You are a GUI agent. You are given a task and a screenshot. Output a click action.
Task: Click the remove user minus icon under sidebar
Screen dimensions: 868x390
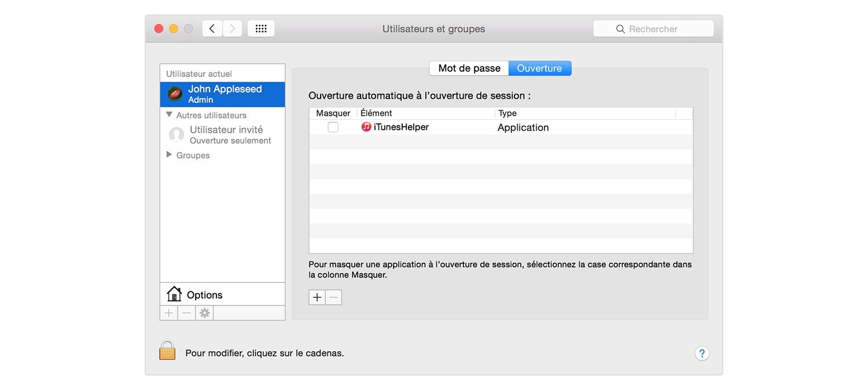pos(186,312)
